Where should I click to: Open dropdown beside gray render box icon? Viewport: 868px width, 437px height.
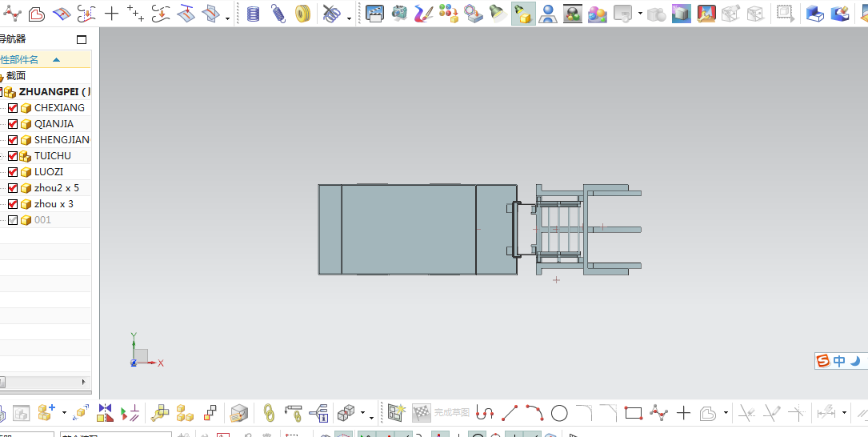pos(640,14)
